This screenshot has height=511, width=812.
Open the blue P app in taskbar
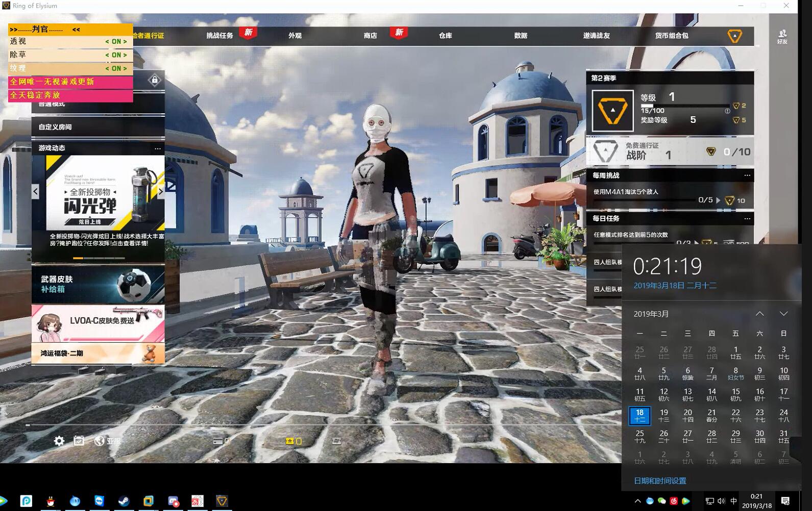click(26, 501)
